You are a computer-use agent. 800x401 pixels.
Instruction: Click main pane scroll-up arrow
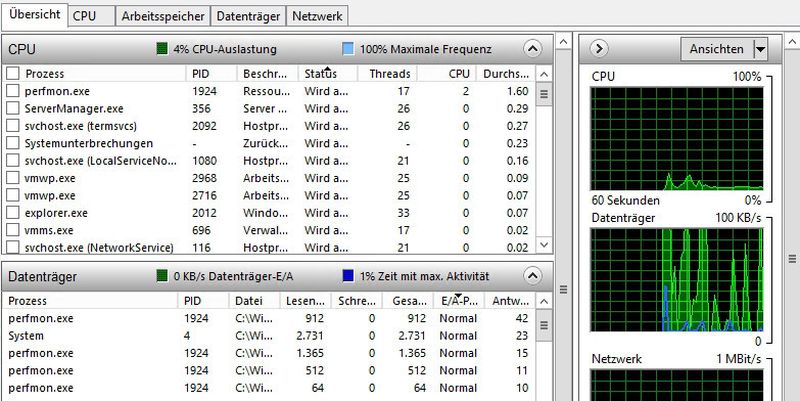pyautogui.click(x=563, y=41)
